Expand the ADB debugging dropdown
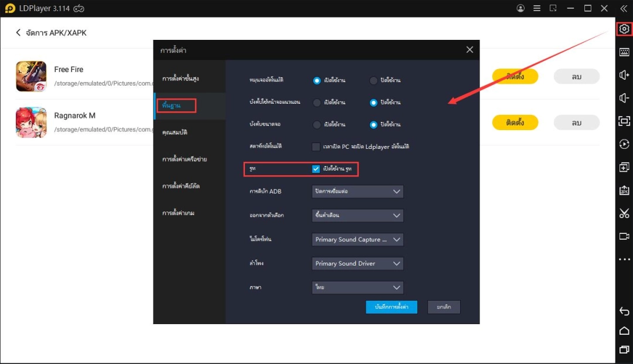Viewport: 633px width, 364px height. [x=358, y=191]
